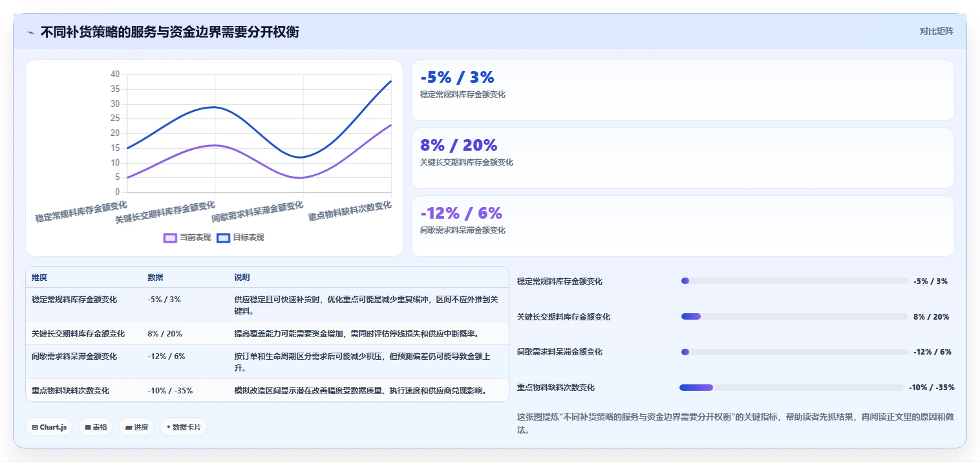Click table value -10% / -35%

(x=170, y=391)
